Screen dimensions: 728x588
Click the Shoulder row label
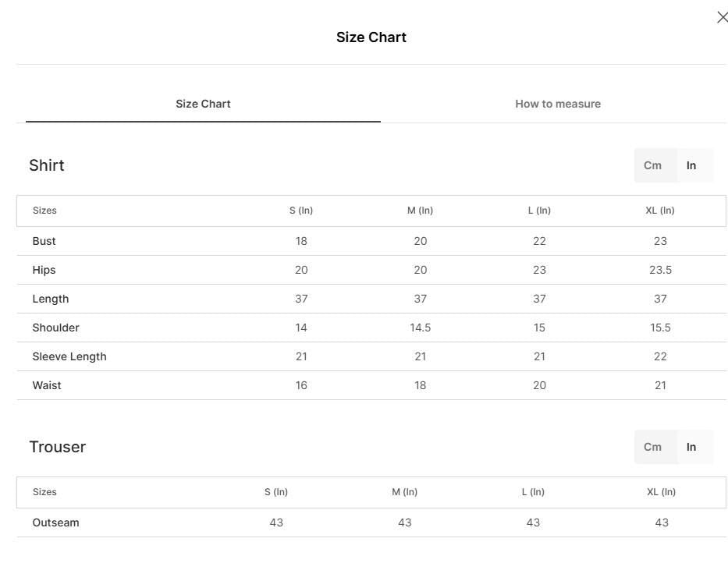55,328
